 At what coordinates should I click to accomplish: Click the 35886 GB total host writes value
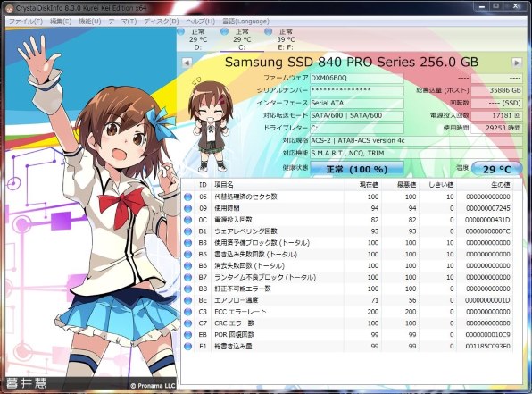point(496,90)
